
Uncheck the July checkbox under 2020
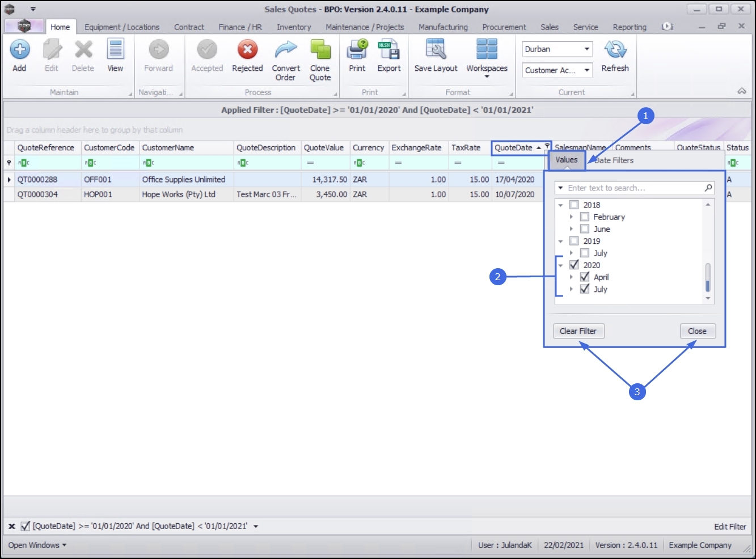[x=585, y=289]
